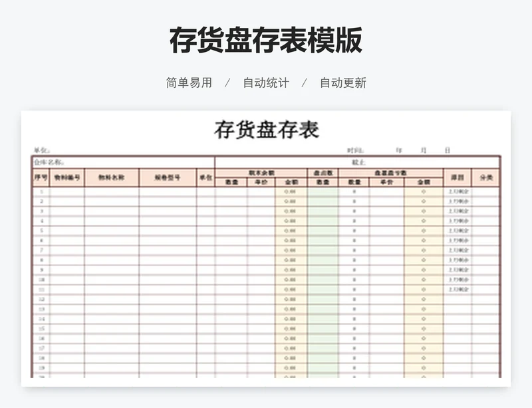
Task: Select 数量 subheader under 账本余额
Action: click(x=231, y=182)
